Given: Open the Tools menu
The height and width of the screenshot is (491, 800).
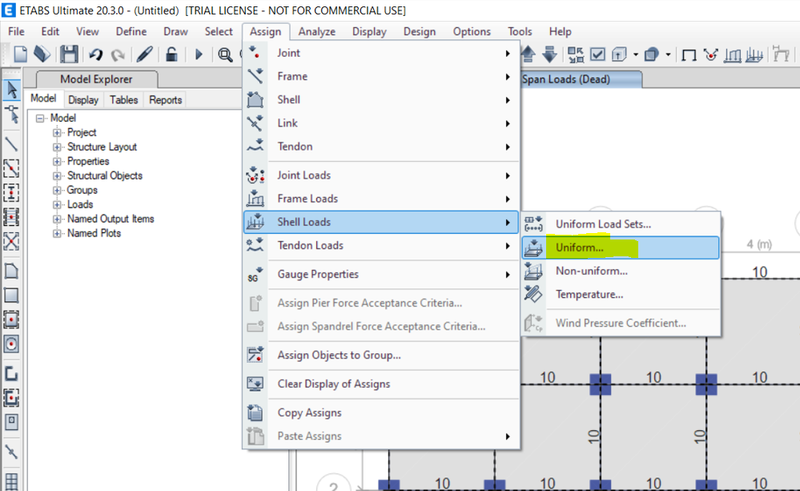Looking at the screenshot, I should click(519, 32).
